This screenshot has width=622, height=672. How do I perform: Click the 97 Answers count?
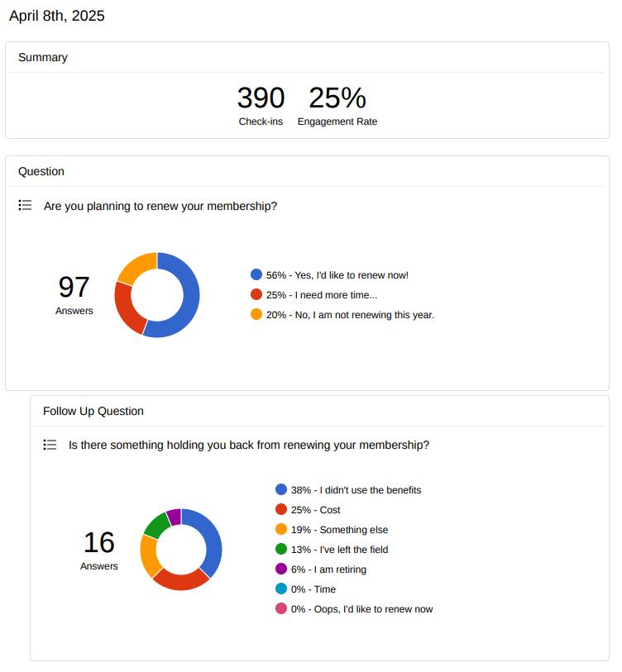click(74, 288)
